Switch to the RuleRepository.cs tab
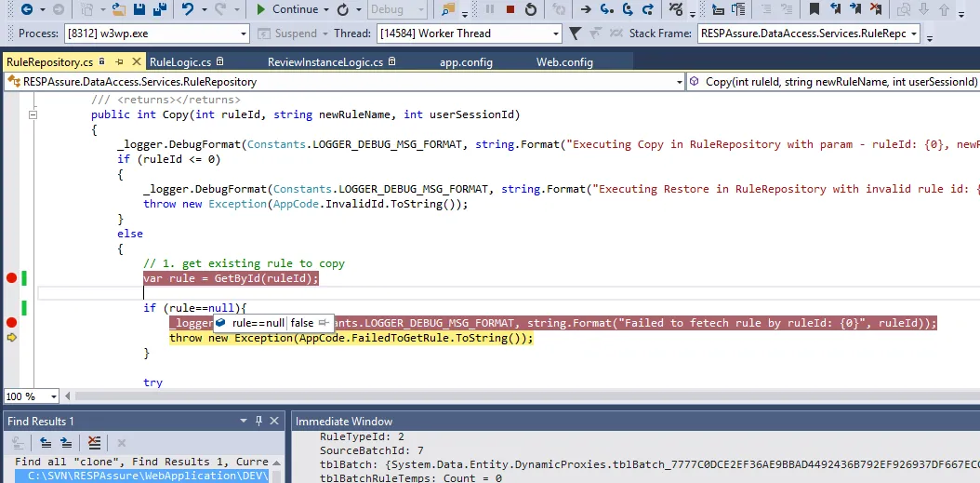Screen dimensions: 980x483 [x=49, y=62]
